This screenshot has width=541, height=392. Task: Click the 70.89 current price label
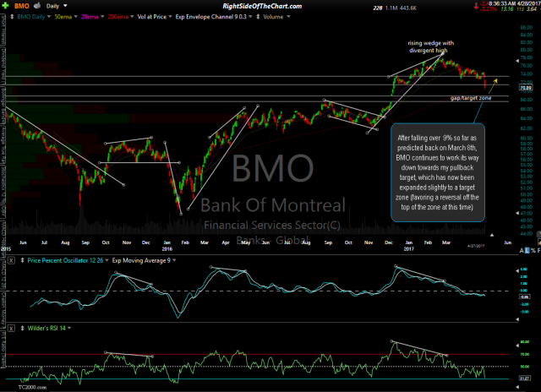coord(526,88)
